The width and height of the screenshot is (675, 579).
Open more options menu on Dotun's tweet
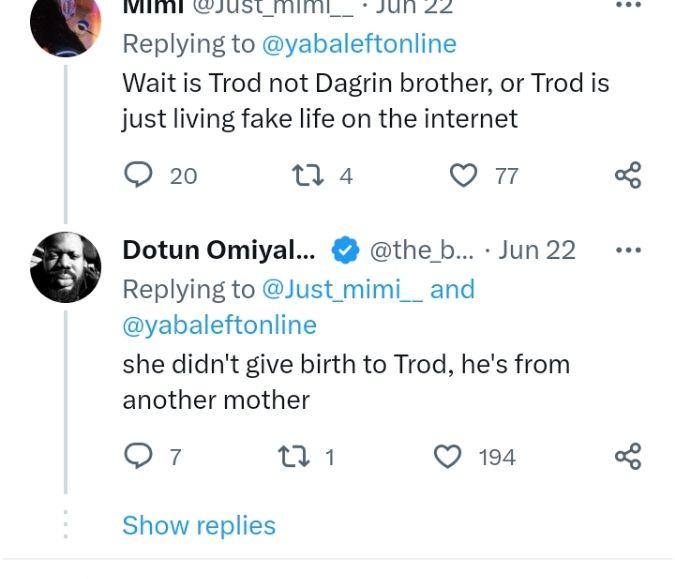coord(627,250)
